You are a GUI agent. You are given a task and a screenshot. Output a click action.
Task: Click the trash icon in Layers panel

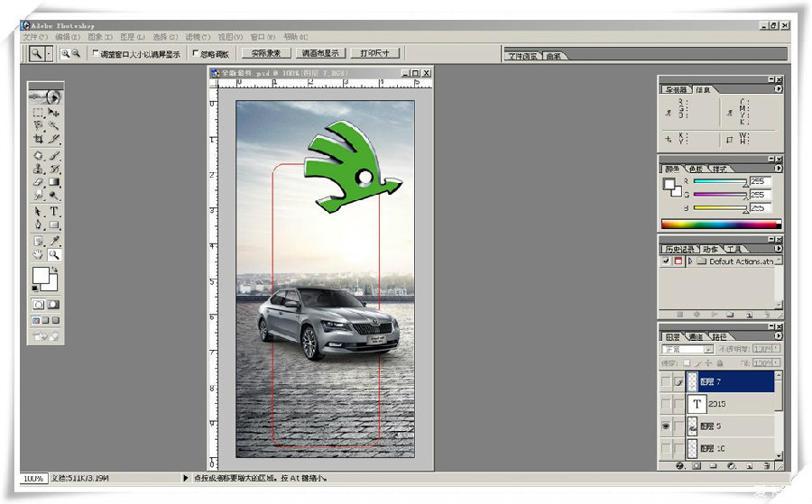[766, 466]
